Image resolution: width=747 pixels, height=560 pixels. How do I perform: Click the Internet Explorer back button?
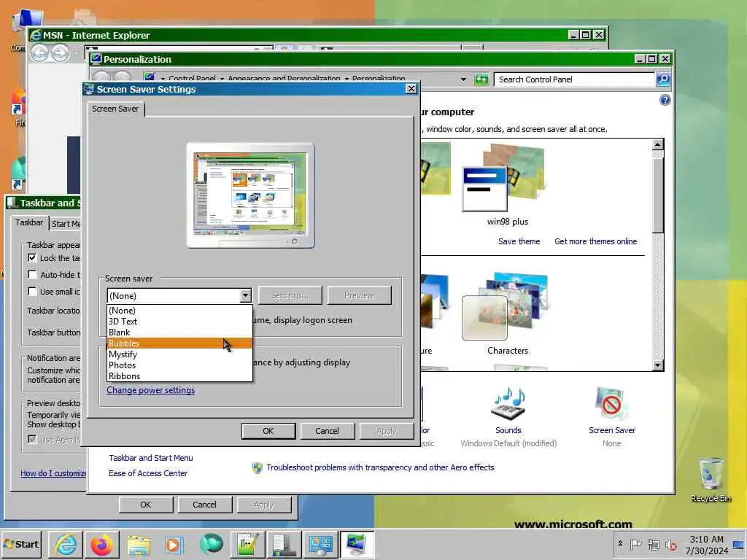[x=40, y=52]
